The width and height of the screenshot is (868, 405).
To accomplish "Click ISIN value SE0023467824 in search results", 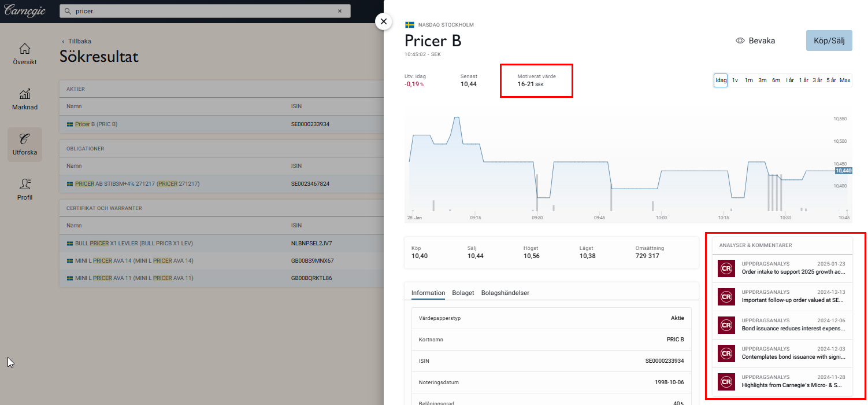I will (x=310, y=183).
